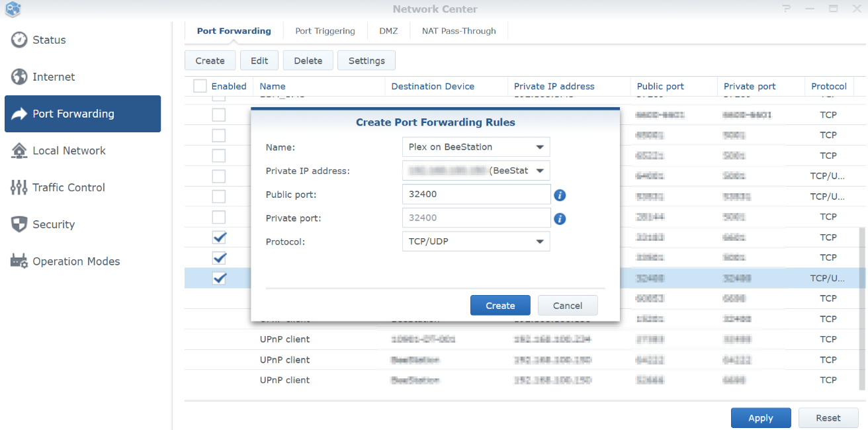Screen dimensions: 868x430
Task: Click into the Public port input field
Action: click(x=476, y=194)
